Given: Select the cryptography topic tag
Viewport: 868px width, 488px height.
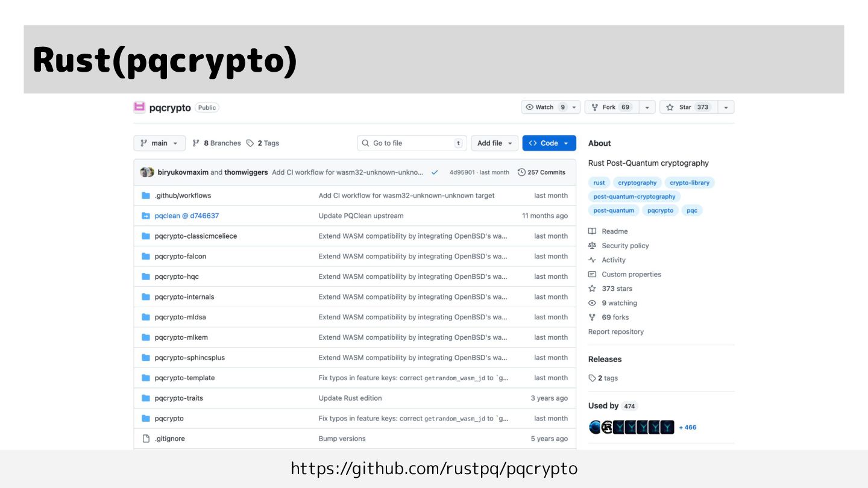Looking at the screenshot, I should pos(637,183).
